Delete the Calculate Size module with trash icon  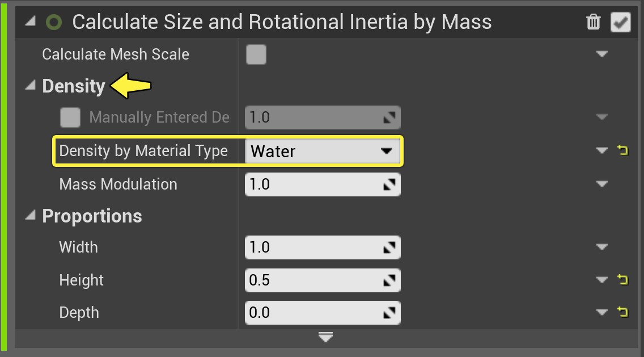point(594,22)
